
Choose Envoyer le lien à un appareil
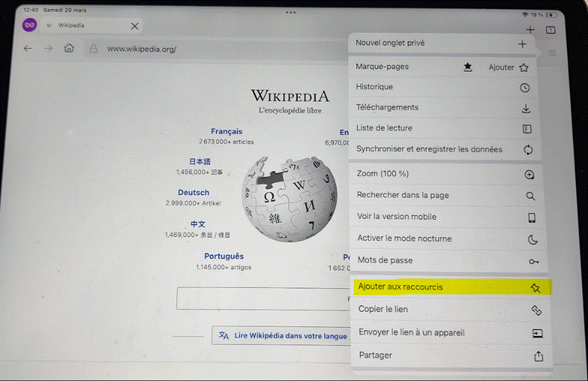click(x=451, y=333)
